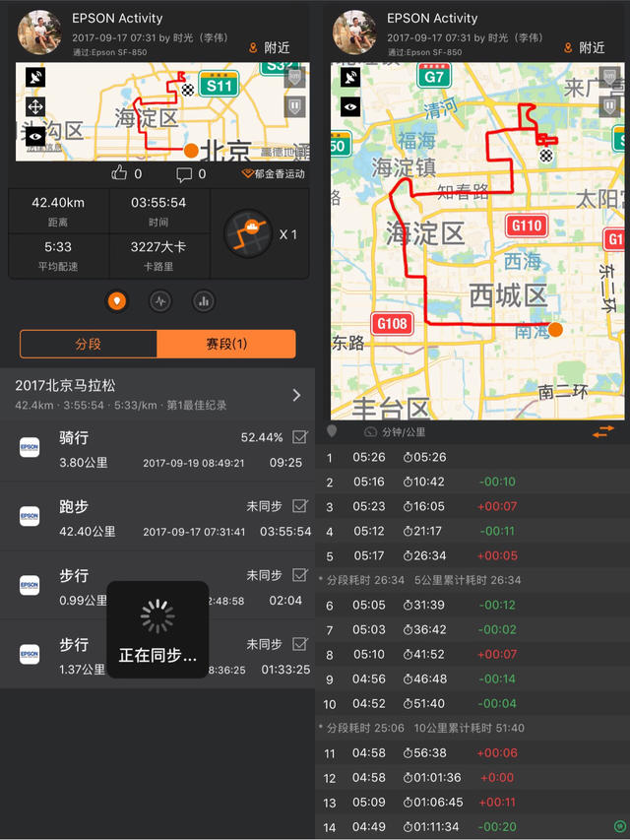This screenshot has height=840, width=630.
Task: Open the right panel profile avatar
Action: (354, 32)
